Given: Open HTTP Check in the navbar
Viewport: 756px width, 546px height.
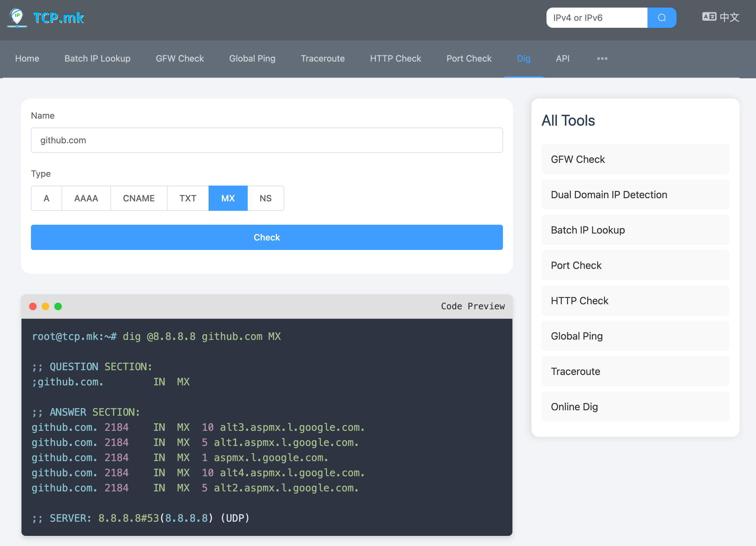Looking at the screenshot, I should pyautogui.click(x=395, y=59).
